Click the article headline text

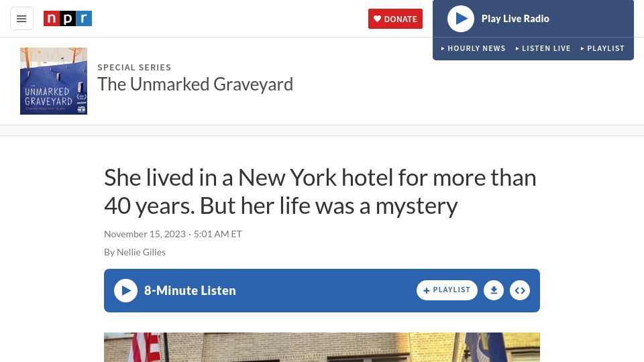[x=320, y=192]
